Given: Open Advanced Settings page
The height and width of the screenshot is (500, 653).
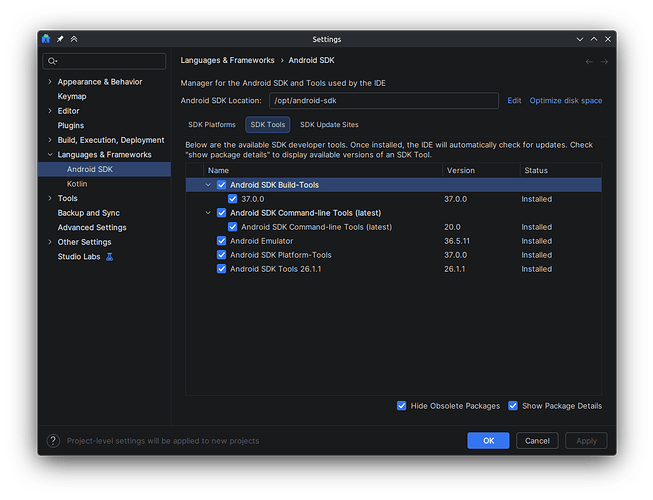Looking at the screenshot, I should [x=92, y=227].
